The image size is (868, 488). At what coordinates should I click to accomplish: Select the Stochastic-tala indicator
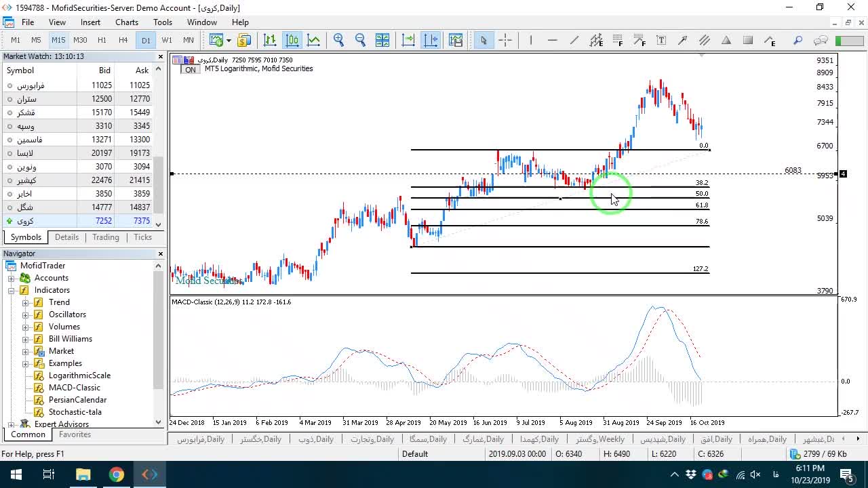tap(75, 412)
